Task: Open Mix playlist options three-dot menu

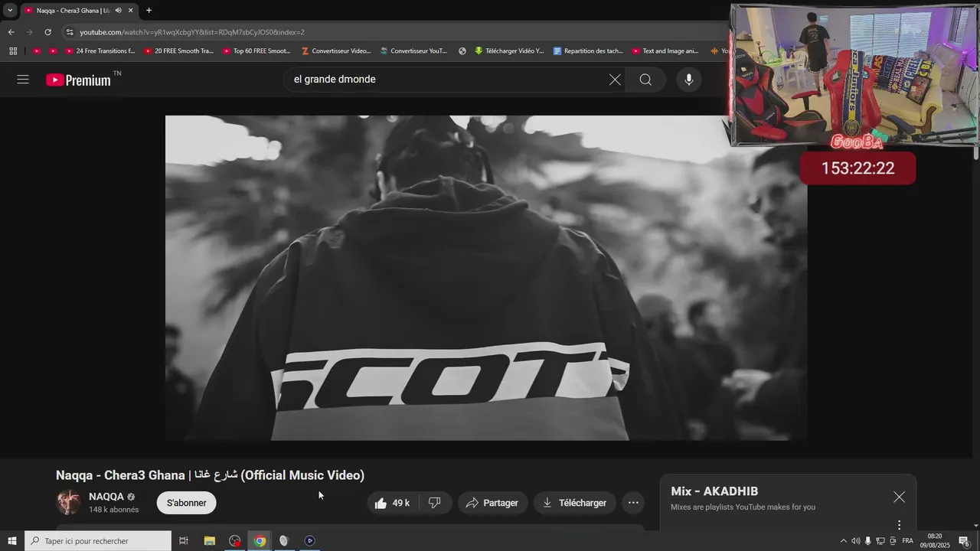Action: (899, 525)
